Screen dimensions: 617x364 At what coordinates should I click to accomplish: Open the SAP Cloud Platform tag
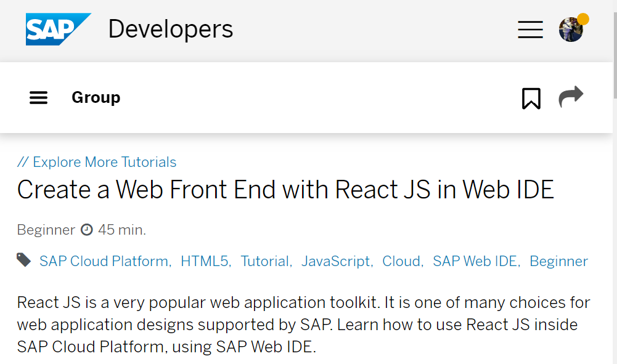pyautogui.click(x=105, y=261)
